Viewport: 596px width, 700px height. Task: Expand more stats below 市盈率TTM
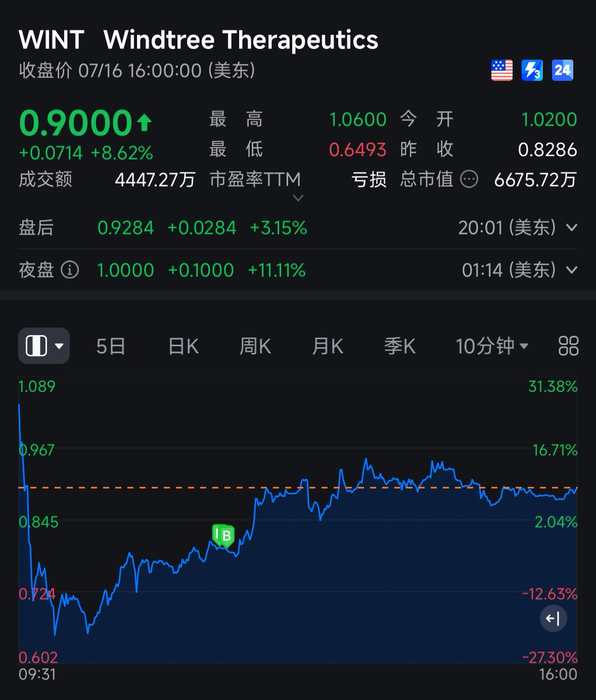click(298, 198)
